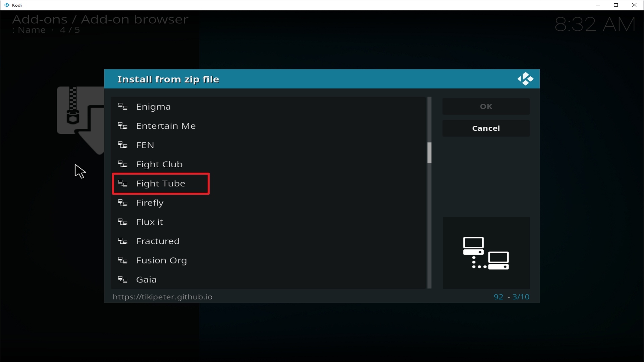Maximize the Kodi window
This screenshot has width=644, height=362.
click(616, 5)
